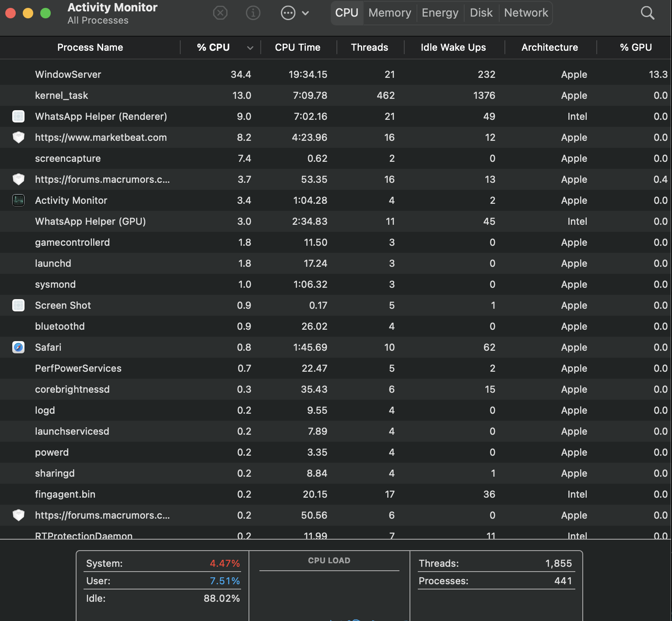This screenshot has height=621, width=672.
Task: Click the process info (i) toolbar icon
Action: (253, 13)
